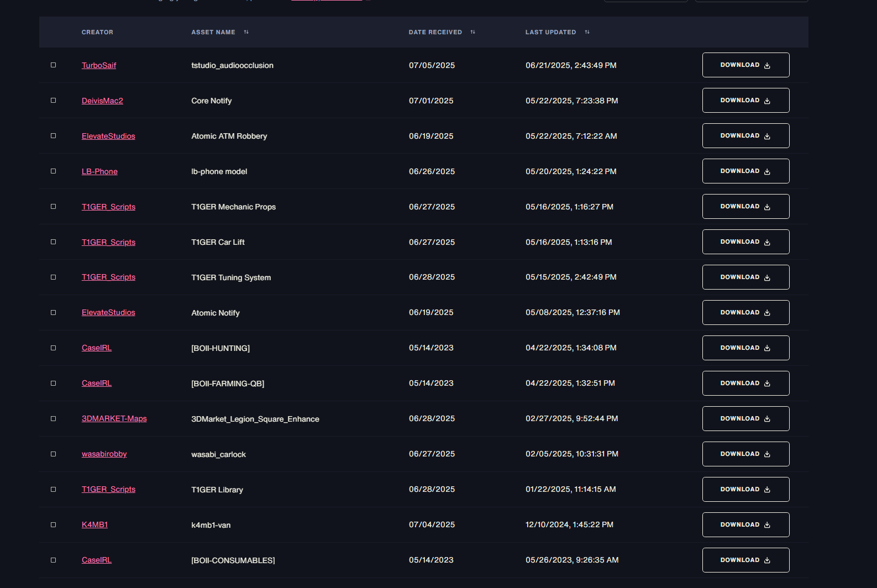Check the wasabi_carlock row checkbox

point(54,454)
